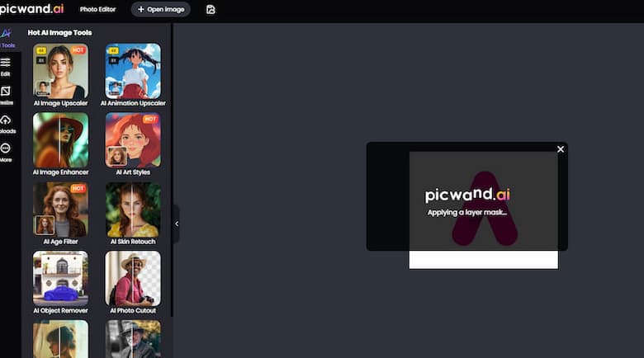Click the 'AI Animation Upscaler' label text
This screenshot has height=358, width=644.
click(133, 103)
